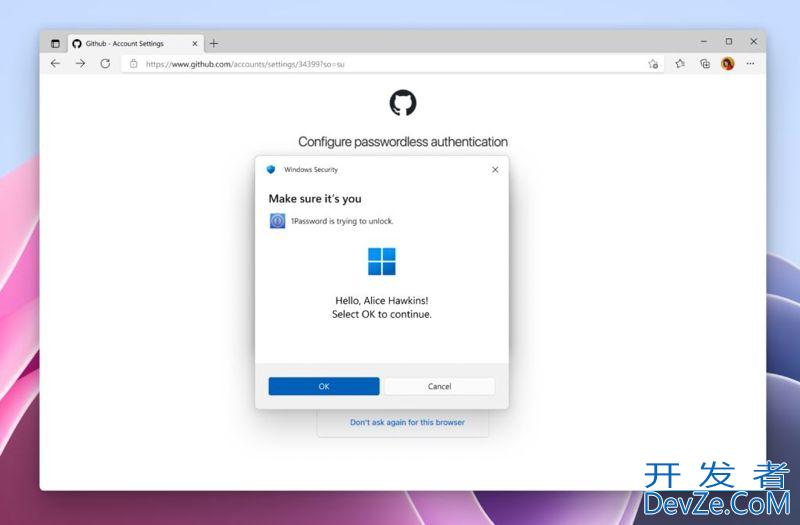Close the Windows Security dialog

(495, 170)
